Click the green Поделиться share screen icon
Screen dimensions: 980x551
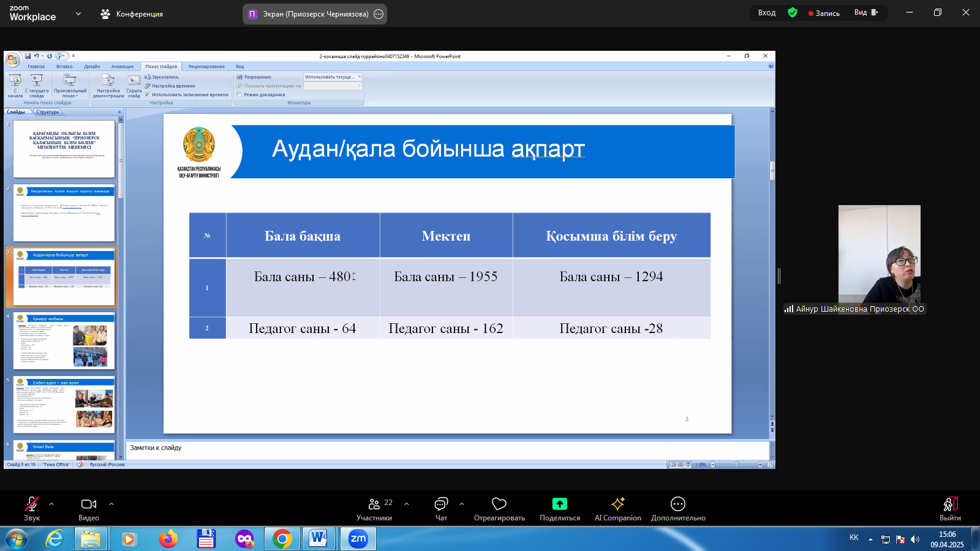click(559, 504)
